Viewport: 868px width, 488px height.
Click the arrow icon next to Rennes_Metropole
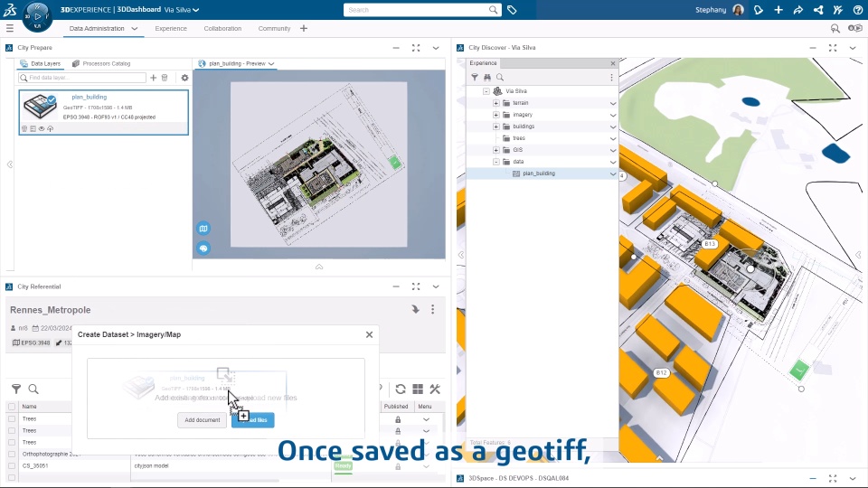[x=415, y=309]
